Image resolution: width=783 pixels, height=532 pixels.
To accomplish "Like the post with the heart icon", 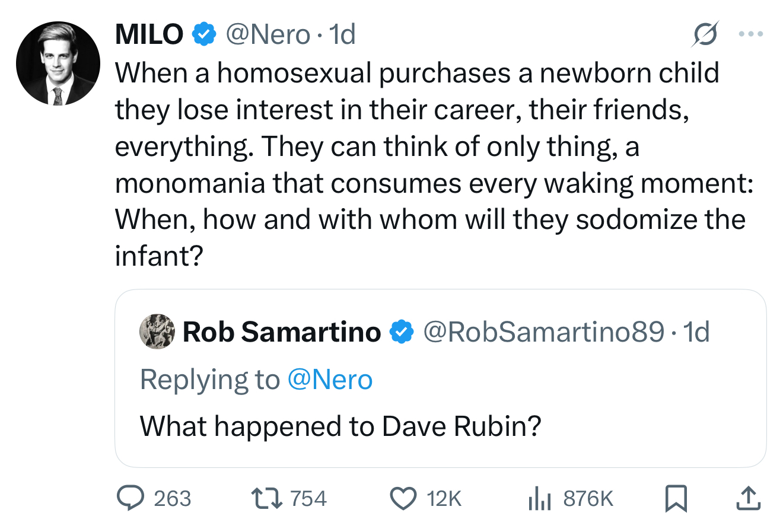I will point(403,498).
